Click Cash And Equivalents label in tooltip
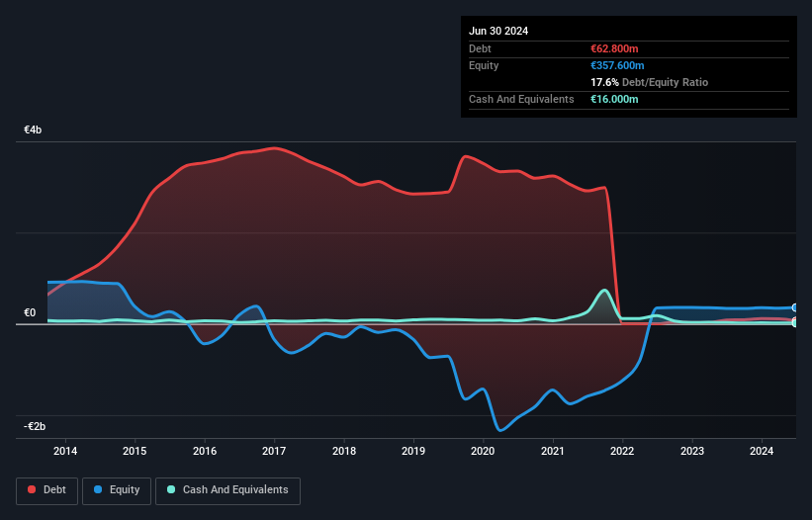This screenshot has height=520, width=812. [x=521, y=99]
